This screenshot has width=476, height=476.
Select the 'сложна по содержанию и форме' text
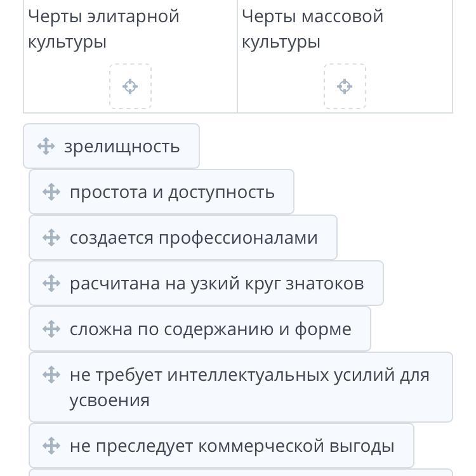tap(210, 329)
